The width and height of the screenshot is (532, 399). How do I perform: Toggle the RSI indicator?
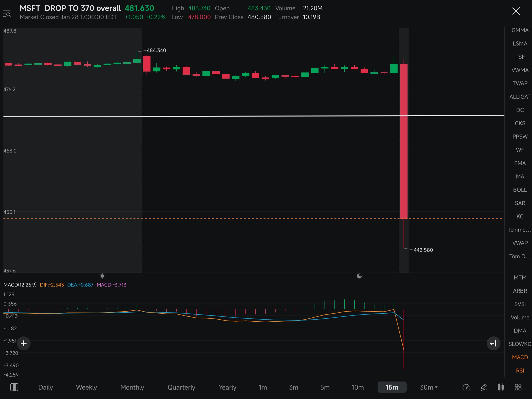point(520,370)
